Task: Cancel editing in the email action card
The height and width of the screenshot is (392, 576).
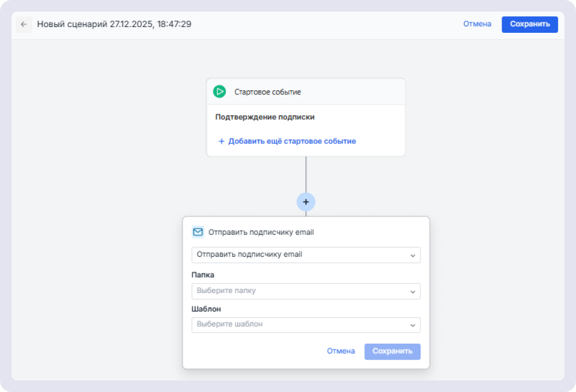Action: tap(341, 351)
